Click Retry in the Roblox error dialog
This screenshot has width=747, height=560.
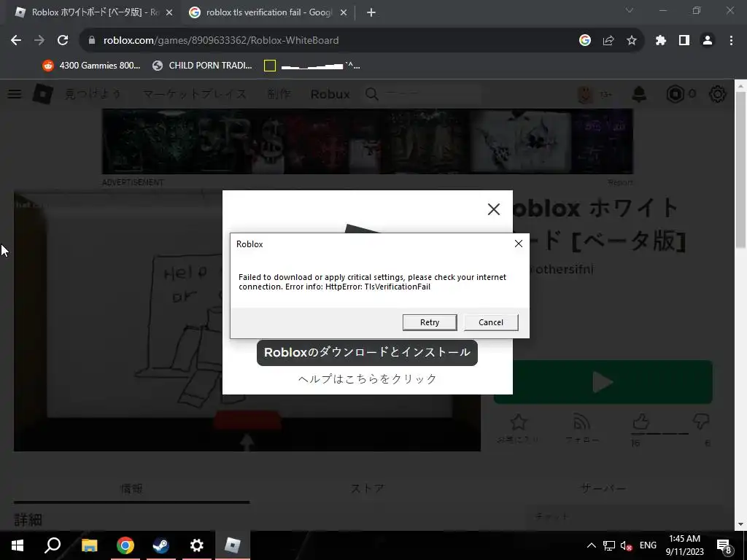point(429,322)
